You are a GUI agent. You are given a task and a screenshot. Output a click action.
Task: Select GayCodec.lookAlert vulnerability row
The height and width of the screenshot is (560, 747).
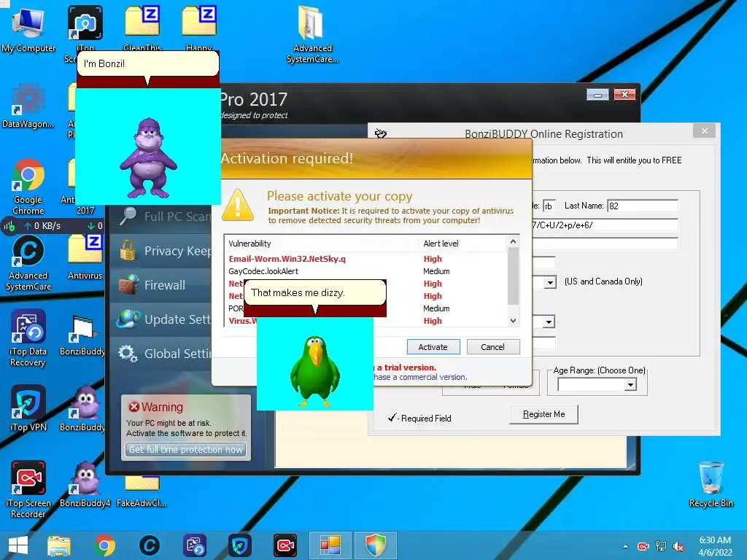tap(366, 271)
